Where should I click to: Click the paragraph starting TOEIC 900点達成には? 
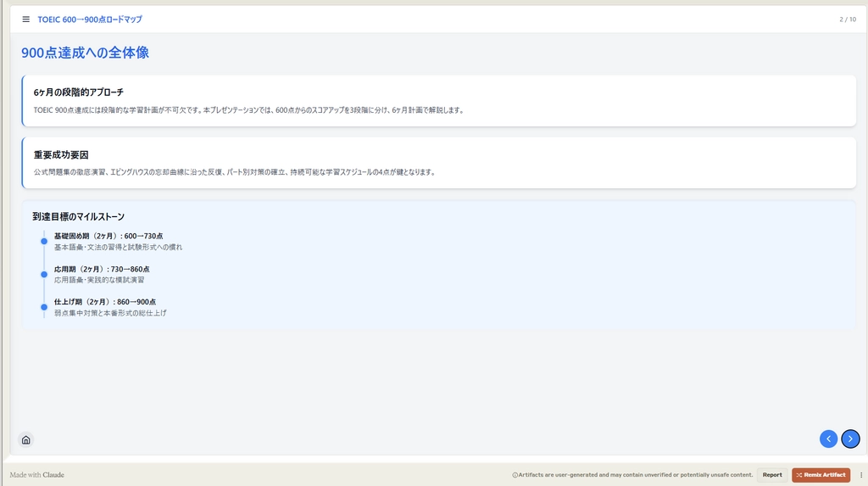(x=248, y=110)
